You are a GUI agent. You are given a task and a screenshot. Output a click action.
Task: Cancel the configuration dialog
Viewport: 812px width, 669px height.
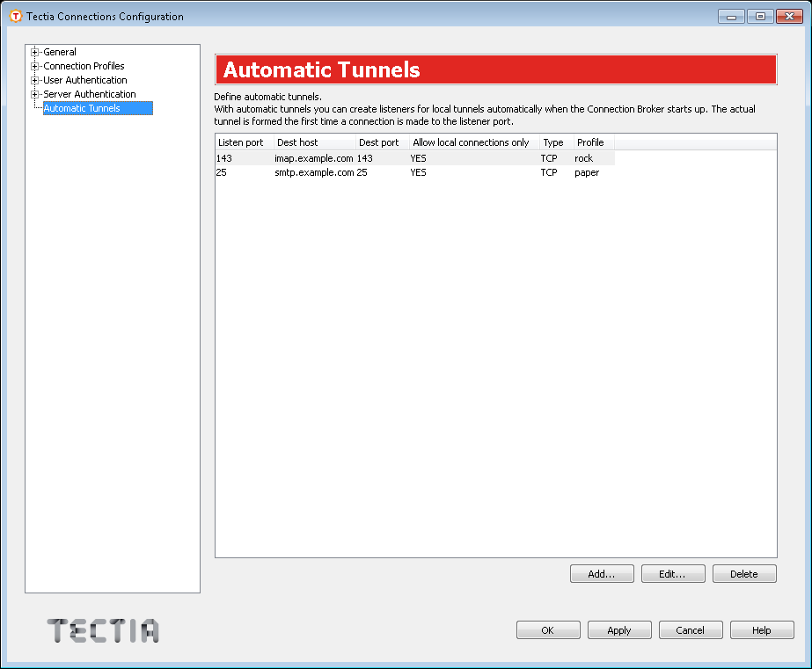690,629
